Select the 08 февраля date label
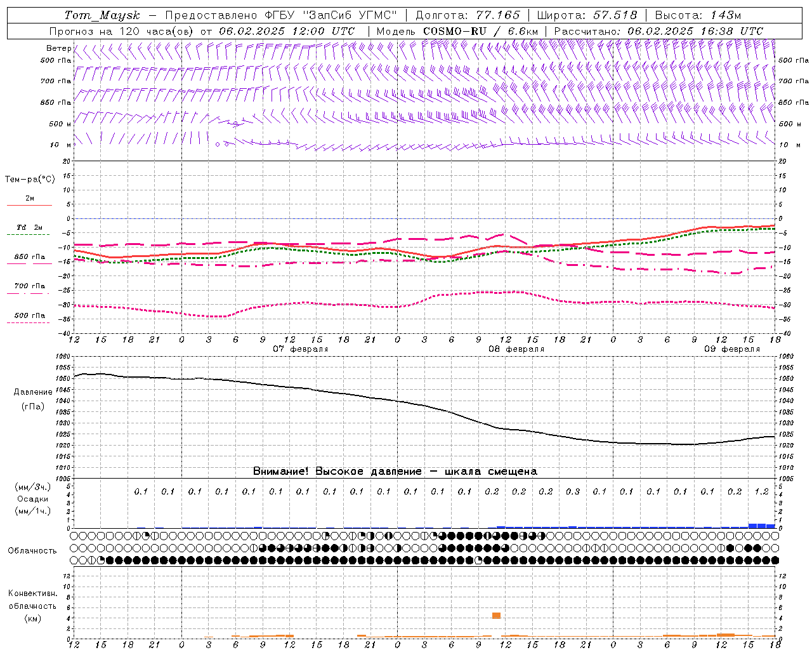Viewport: 812px width, 650px height. tap(516, 349)
